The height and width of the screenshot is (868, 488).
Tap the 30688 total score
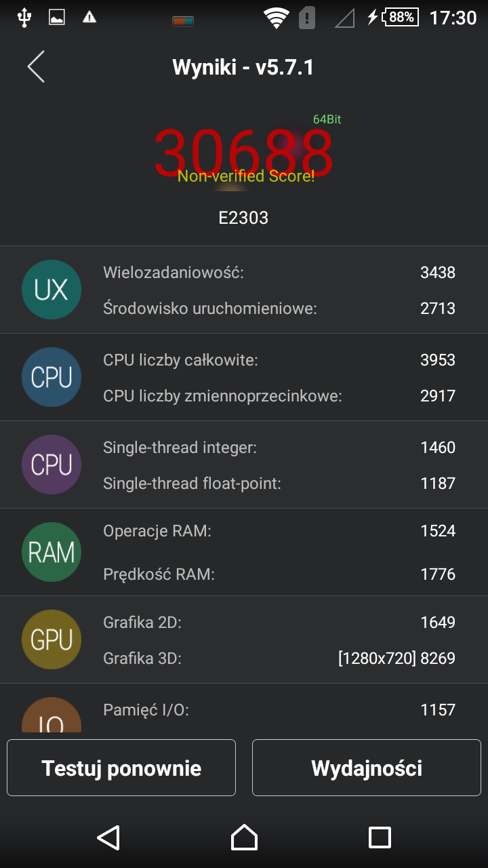(243, 153)
